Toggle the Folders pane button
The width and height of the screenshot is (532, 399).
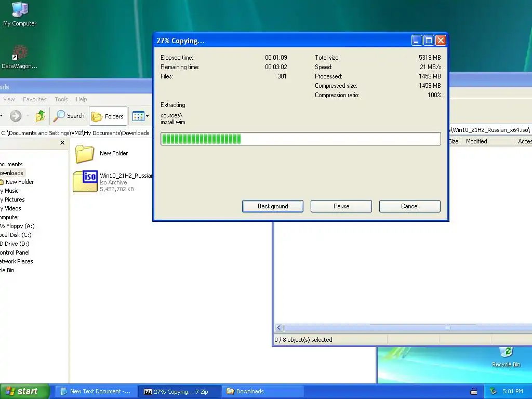coord(108,116)
